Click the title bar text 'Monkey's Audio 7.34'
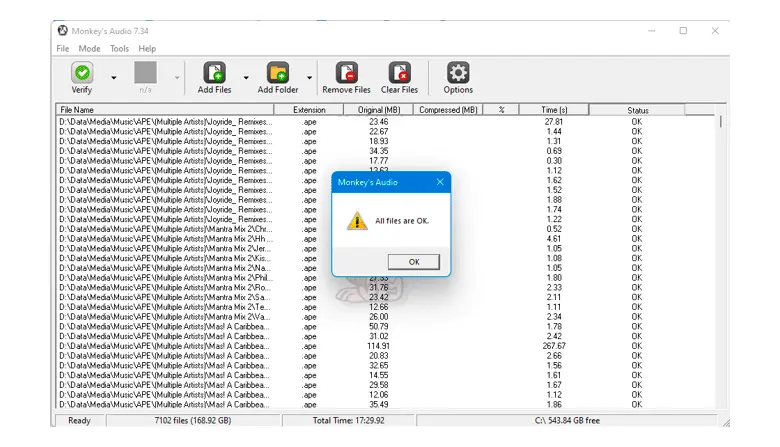 pos(110,31)
